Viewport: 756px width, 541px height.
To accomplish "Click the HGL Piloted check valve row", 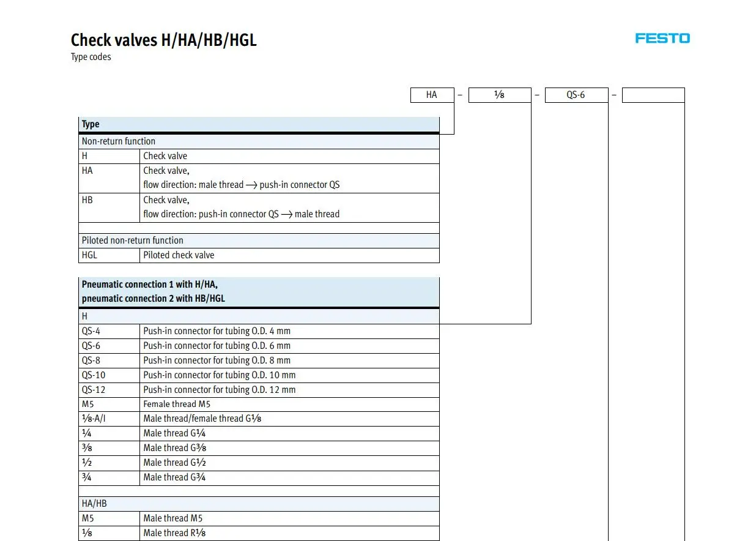I will pyautogui.click(x=259, y=255).
